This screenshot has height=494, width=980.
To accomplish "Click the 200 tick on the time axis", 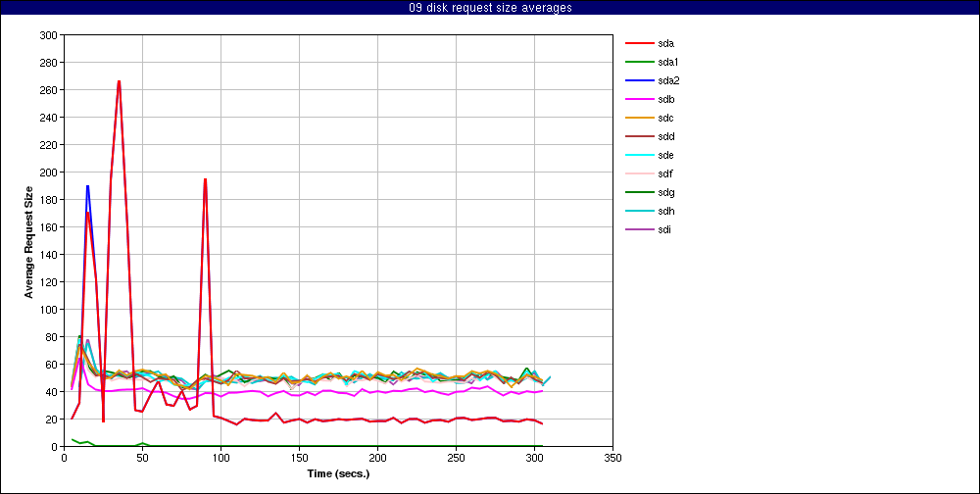I will 377,458.
